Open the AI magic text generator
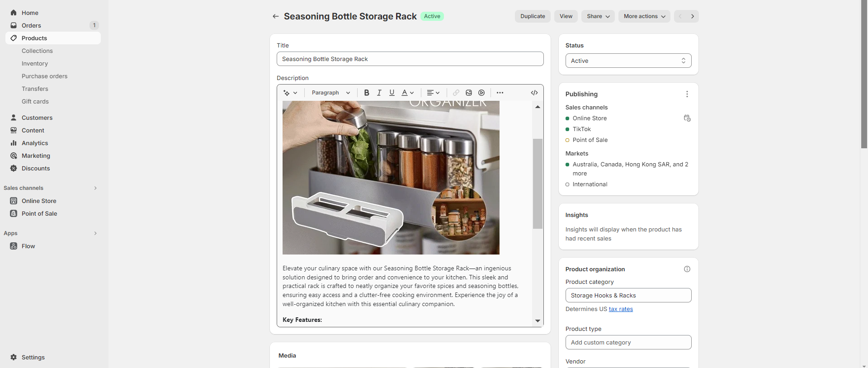The width and height of the screenshot is (868, 368). point(290,93)
